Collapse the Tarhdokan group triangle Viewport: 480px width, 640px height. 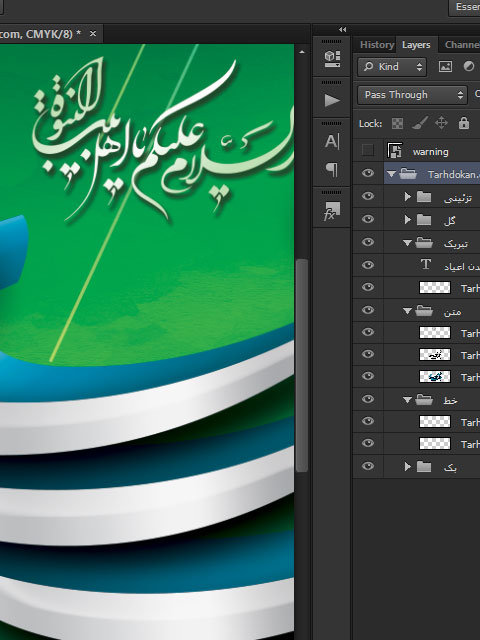(x=391, y=174)
